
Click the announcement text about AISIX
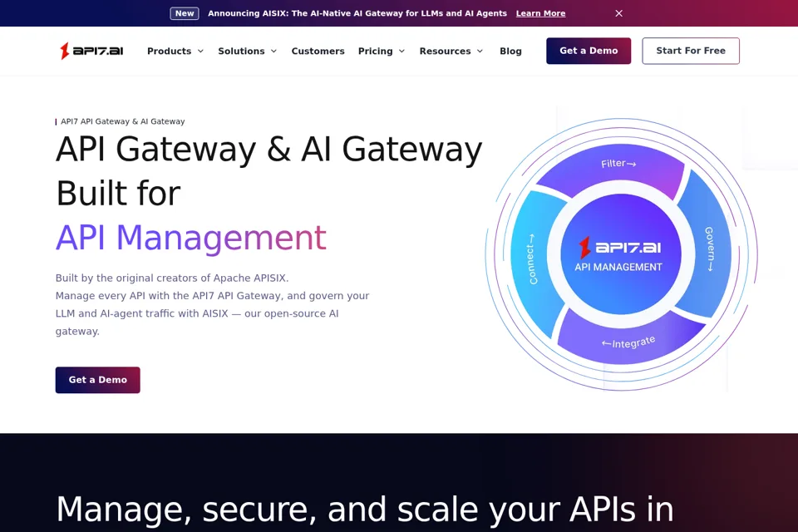[x=357, y=13]
